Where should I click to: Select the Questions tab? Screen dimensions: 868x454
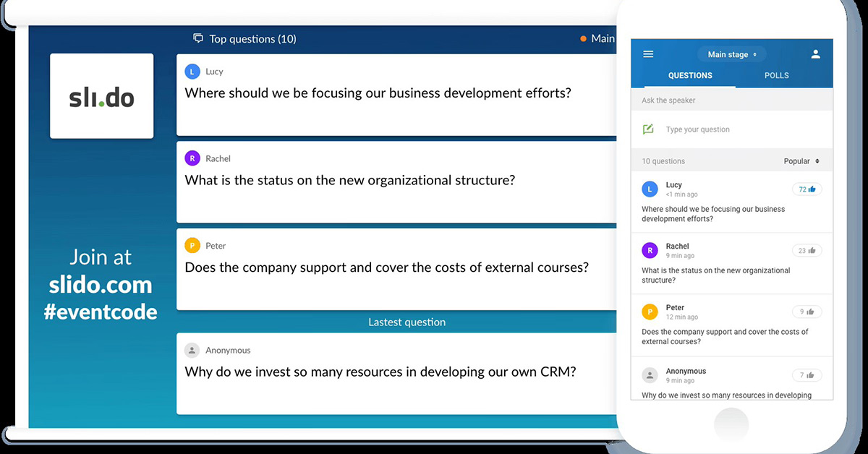coord(690,75)
